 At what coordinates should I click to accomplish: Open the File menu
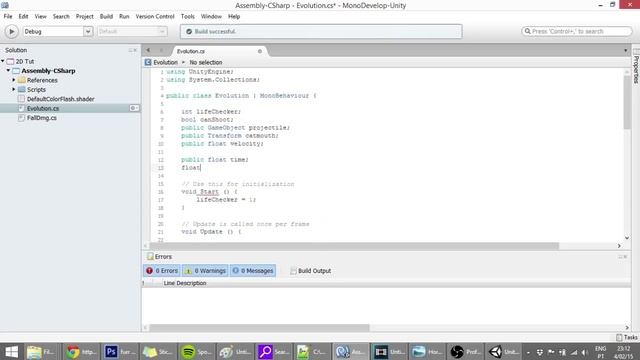point(8,16)
